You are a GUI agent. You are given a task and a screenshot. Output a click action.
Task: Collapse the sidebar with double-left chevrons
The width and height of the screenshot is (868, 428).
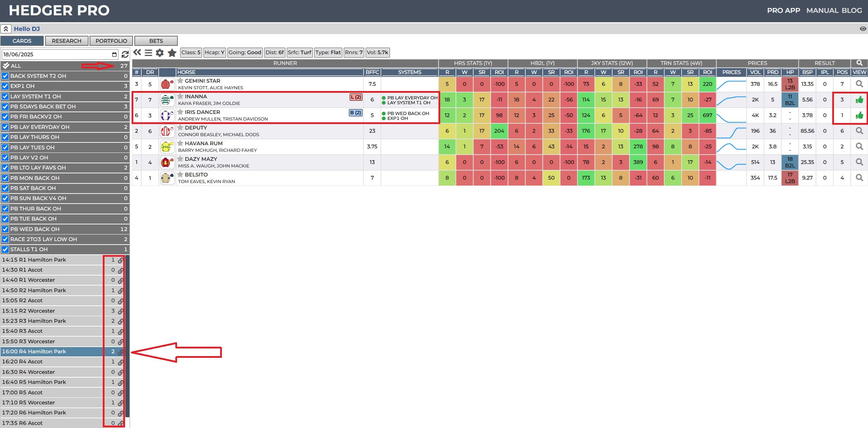point(137,52)
